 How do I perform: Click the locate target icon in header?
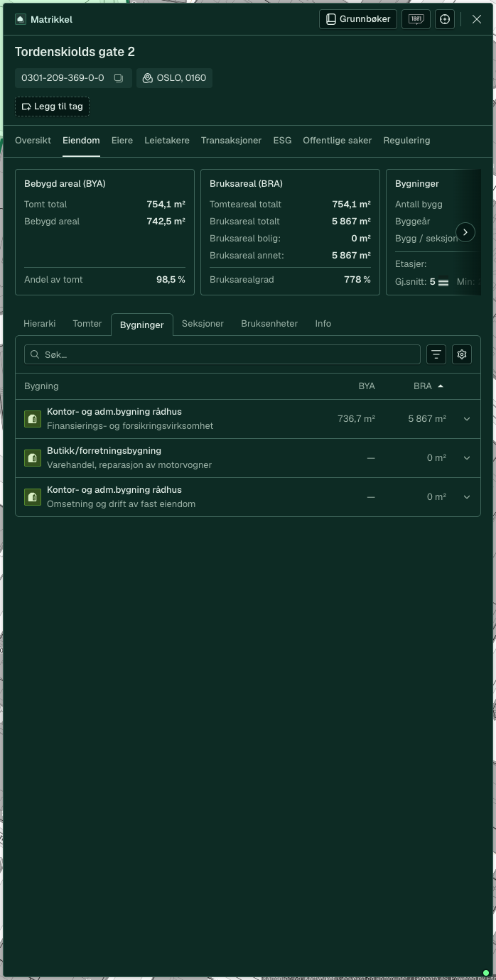pos(445,19)
